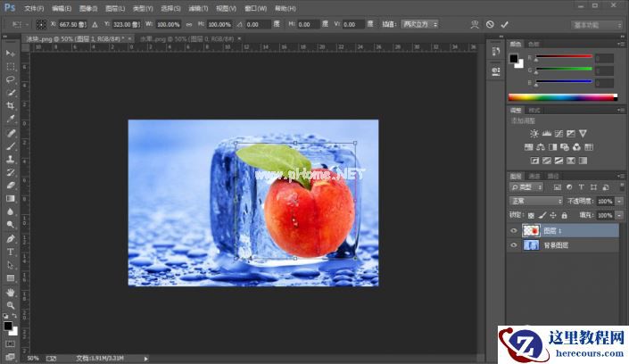629x364 pixels.
Task: Toggle lock all padlock icon
Action: [565, 216]
